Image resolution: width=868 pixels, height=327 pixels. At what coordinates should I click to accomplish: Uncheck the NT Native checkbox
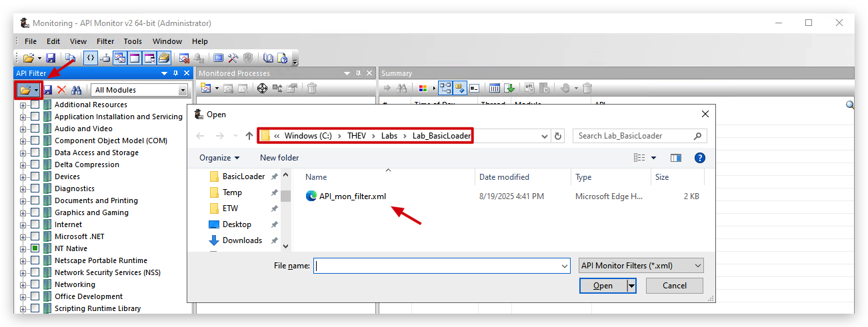pyautogui.click(x=35, y=248)
